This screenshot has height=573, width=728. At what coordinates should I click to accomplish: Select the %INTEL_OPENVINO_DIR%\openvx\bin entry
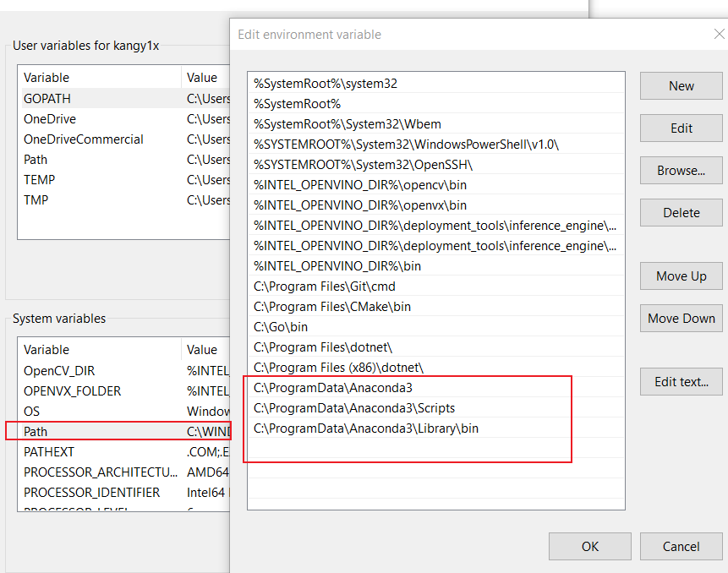point(436,205)
